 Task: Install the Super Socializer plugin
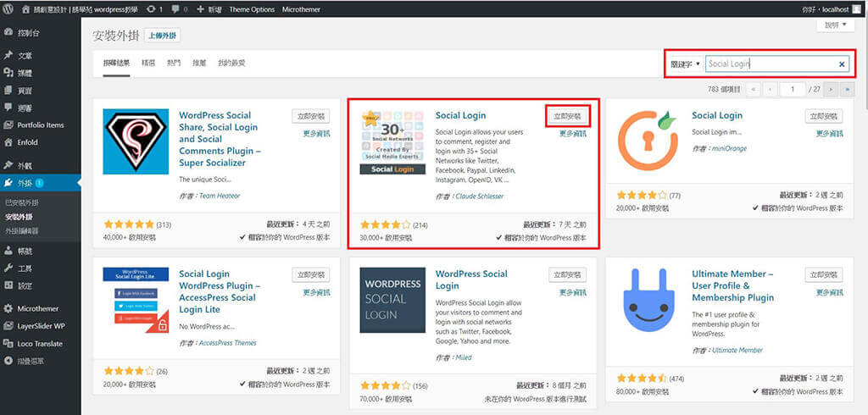coord(310,116)
